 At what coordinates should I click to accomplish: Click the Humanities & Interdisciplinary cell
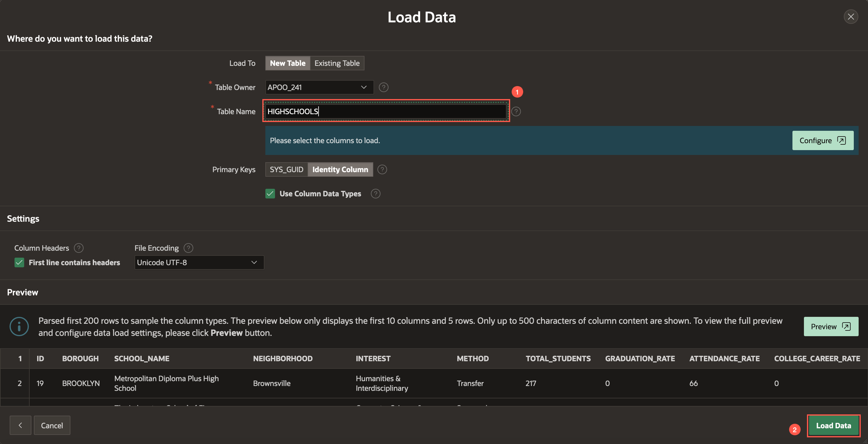382,383
